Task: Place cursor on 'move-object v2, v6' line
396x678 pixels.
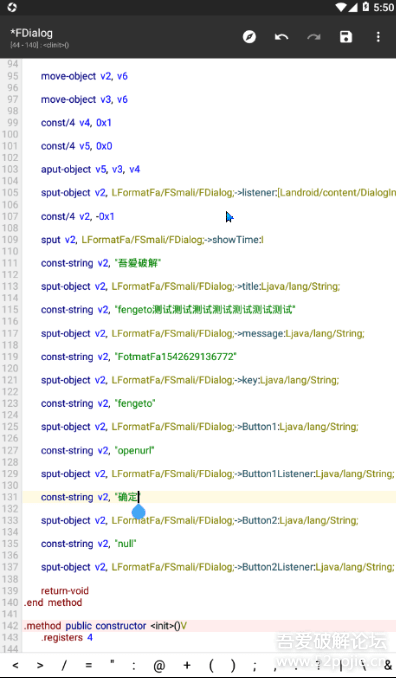Action: click(x=84, y=76)
